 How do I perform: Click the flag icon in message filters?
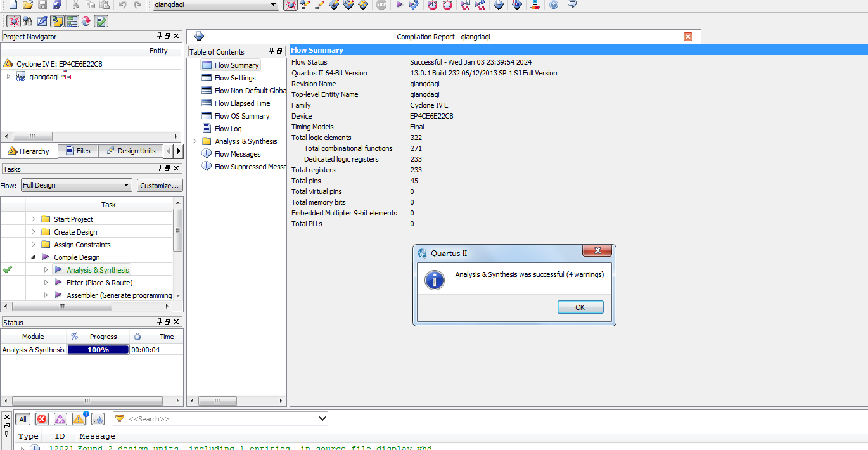coord(98,419)
